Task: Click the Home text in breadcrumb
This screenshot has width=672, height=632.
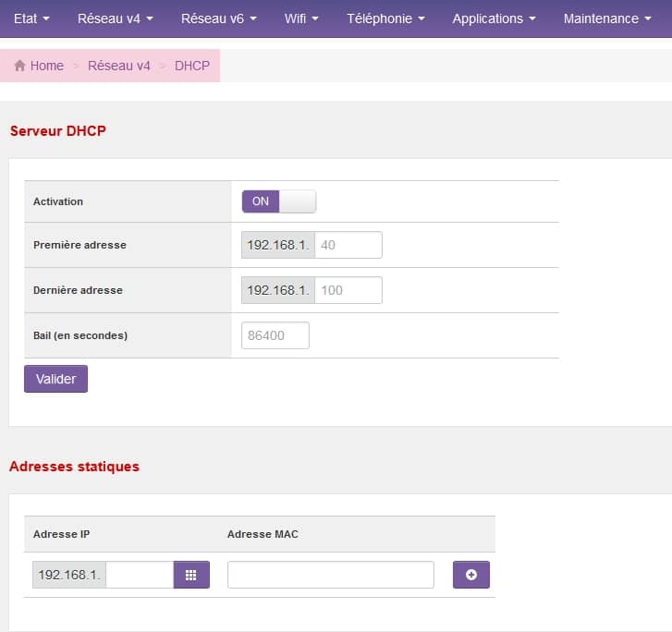Action: coord(47,66)
